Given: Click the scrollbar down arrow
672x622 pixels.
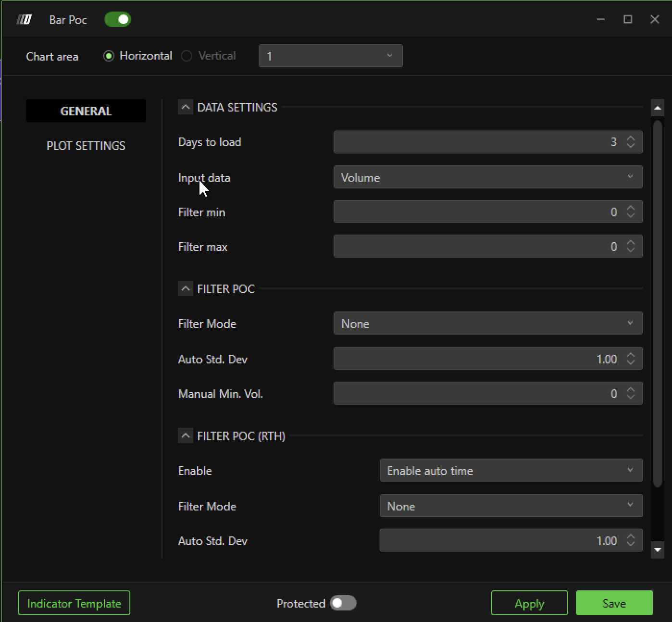Looking at the screenshot, I should (x=657, y=549).
